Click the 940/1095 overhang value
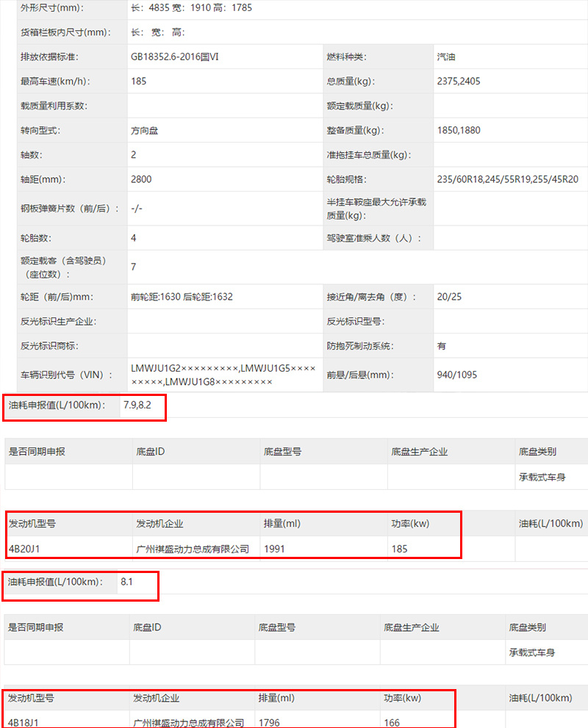The image size is (588, 728). pyautogui.click(x=457, y=375)
